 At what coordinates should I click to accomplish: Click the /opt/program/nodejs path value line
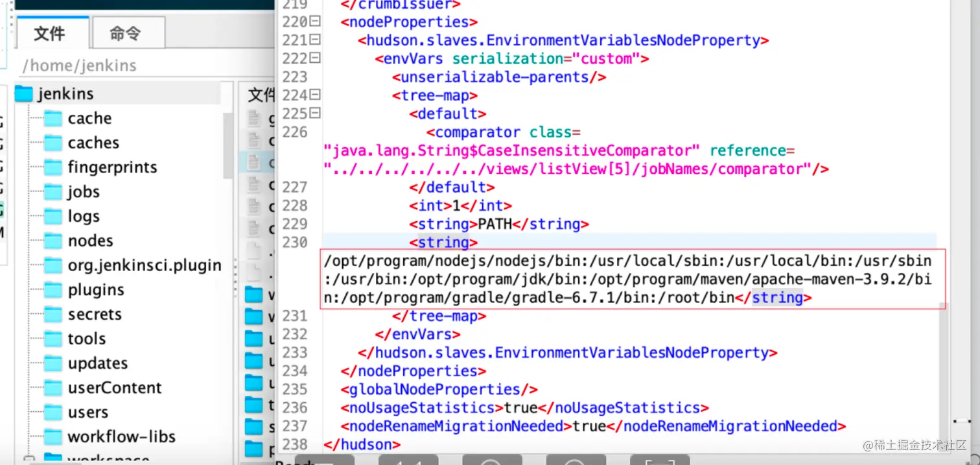(x=627, y=261)
